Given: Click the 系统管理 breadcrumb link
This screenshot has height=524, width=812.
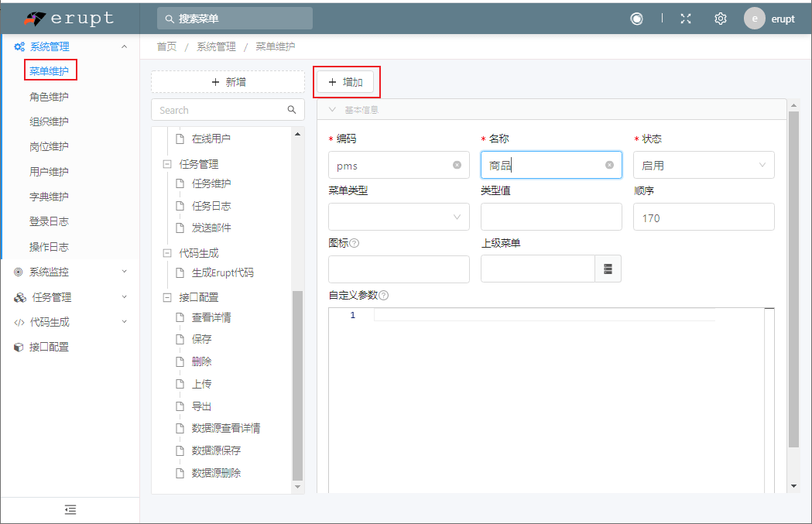Looking at the screenshot, I should pos(216,46).
